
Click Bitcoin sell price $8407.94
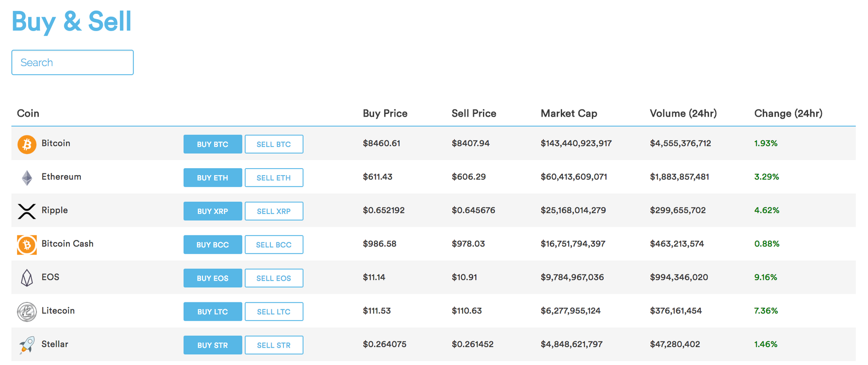click(x=471, y=143)
